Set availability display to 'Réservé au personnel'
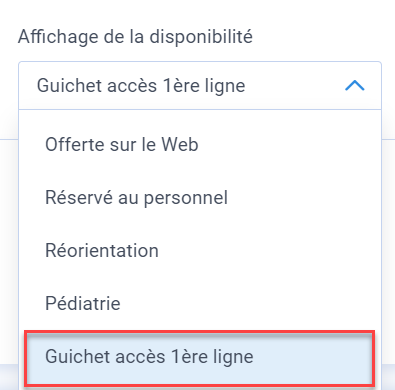The width and height of the screenshot is (395, 390). pos(200,197)
